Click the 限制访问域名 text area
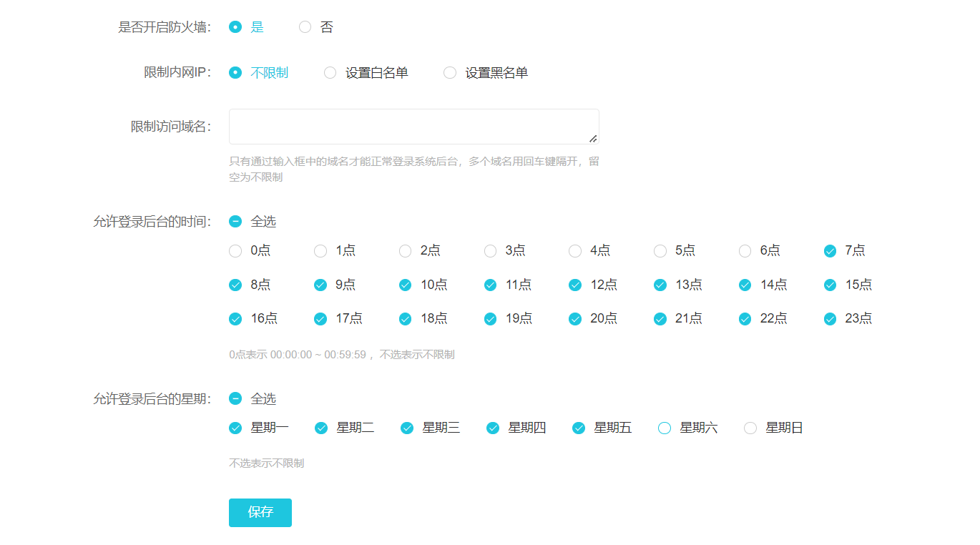The height and width of the screenshot is (545, 980). pyautogui.click(x=414, y=127)
